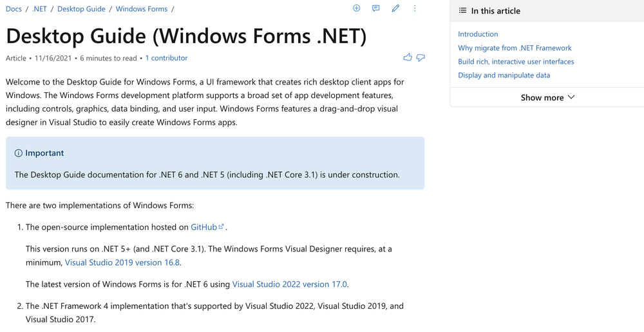
Task: Click the 6 minutes to read text
Action: coord(108,58)
